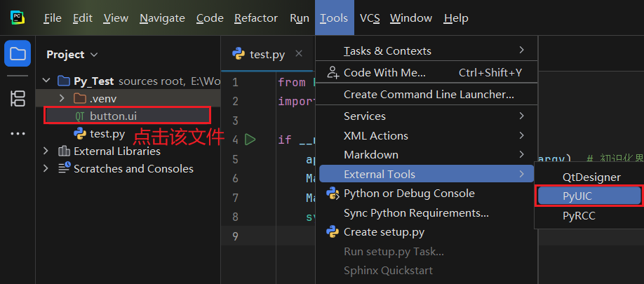
Task: Click the .venv folder icon
Action: click(79, 98)
